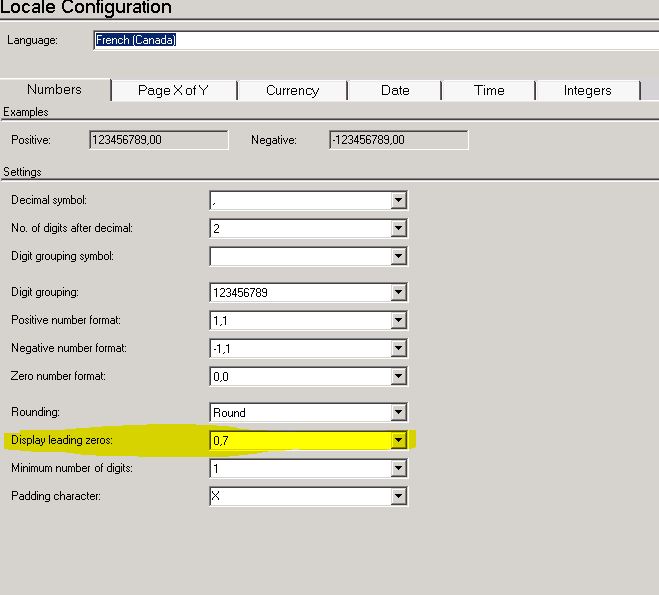This screenshot has height=595, width=659.
Task: Select the Numbers tab
Action: pyautogui.click(x=55, y=90)
